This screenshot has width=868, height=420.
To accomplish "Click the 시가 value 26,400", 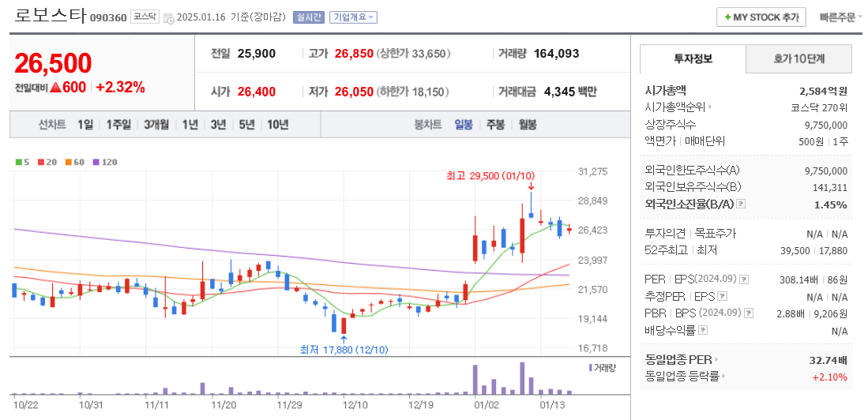I will click(257, 92).
